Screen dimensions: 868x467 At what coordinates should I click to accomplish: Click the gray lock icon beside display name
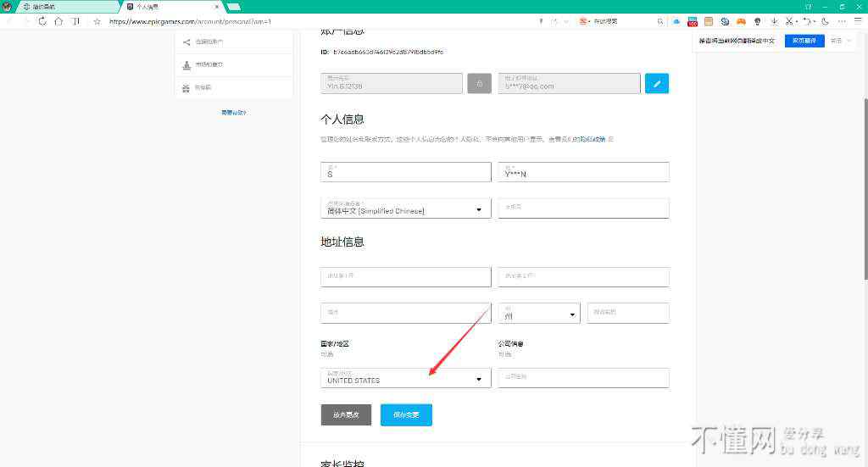(x=479, y=83)
